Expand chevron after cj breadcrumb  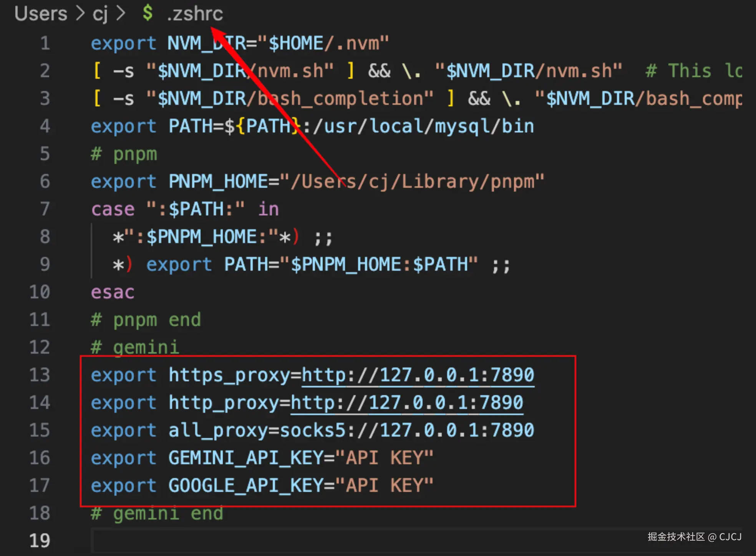(120, 13)
